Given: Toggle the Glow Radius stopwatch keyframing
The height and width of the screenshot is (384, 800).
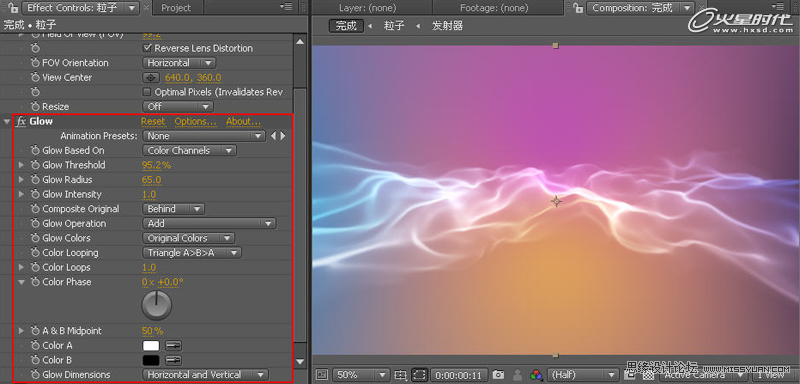Looking at the screenshot, I should pos(35,180).
